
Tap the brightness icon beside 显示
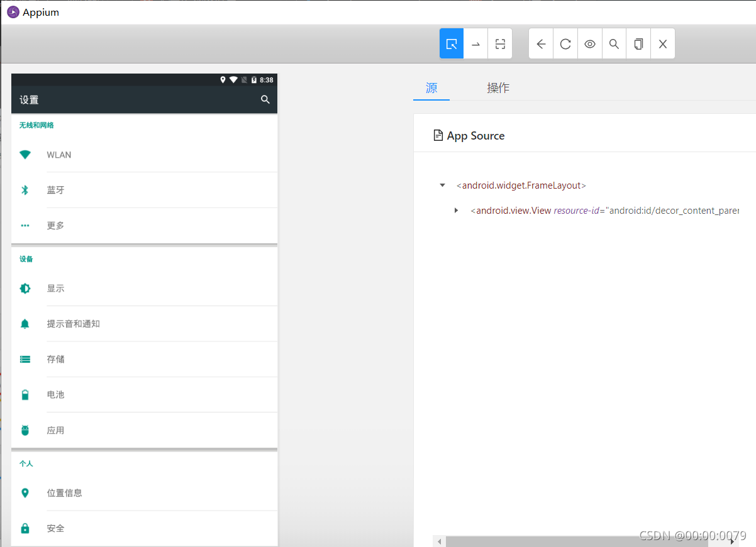tap(25, 289)
